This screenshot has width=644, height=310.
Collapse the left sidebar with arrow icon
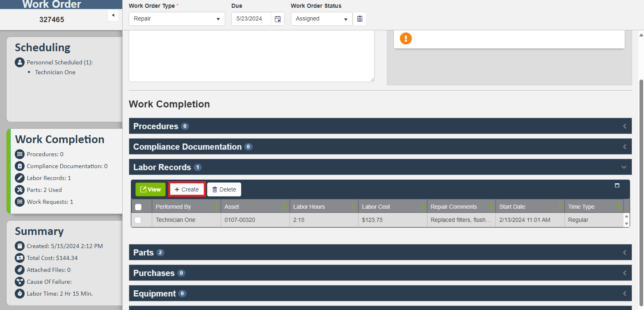click(113, 15)
